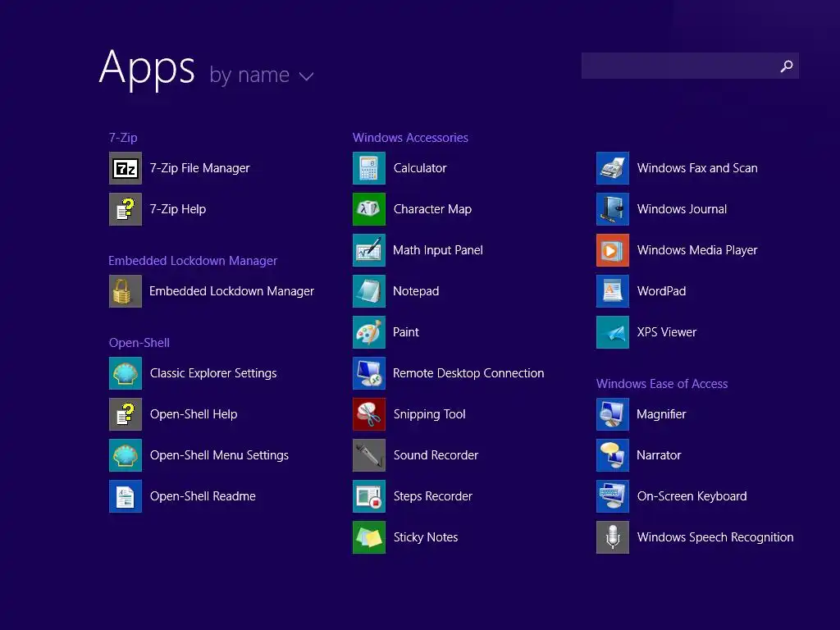The width and height of the screenshot is (840, 630).
Task: Click the Open-Shell Help icon
Action: (126, 414)
